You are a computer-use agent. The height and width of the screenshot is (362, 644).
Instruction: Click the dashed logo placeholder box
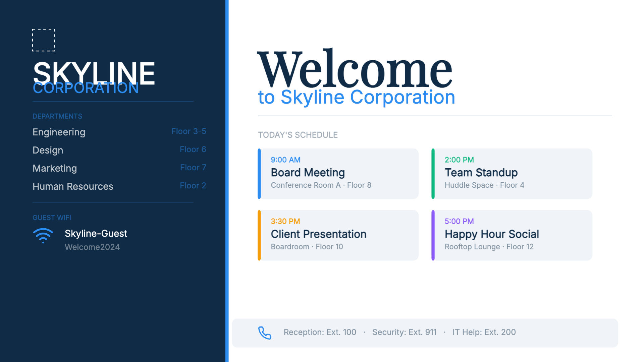tap(43, 40)
